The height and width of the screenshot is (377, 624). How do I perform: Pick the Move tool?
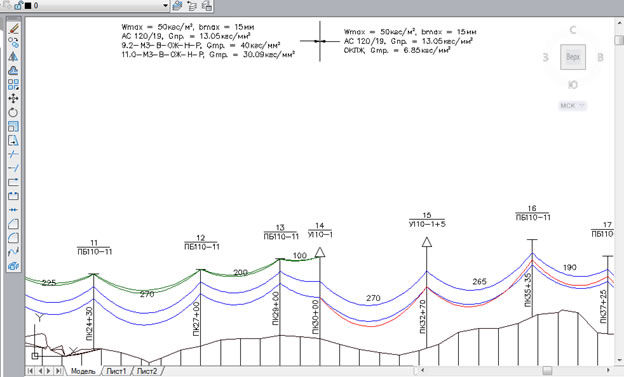[x=13, y=98]
